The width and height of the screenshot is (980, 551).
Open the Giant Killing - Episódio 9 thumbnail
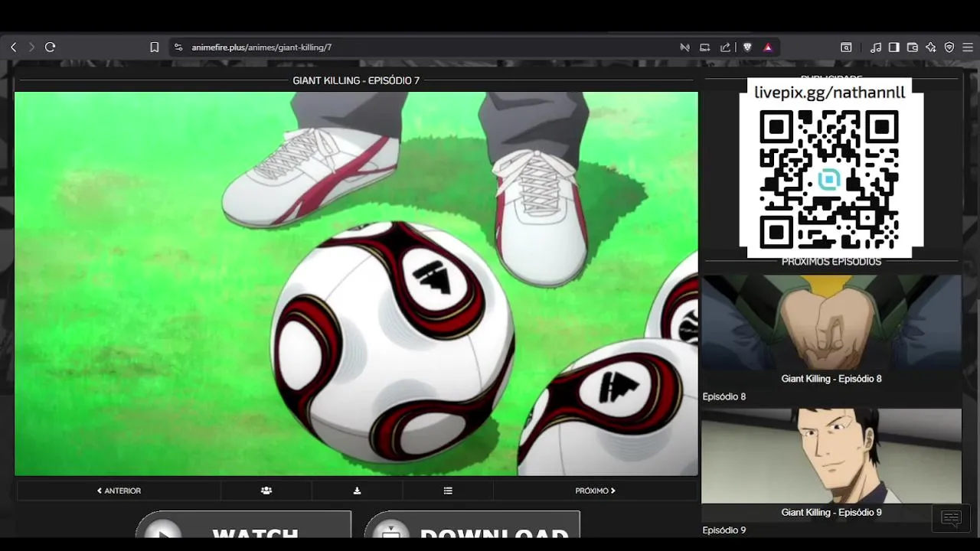coord(831,456)
